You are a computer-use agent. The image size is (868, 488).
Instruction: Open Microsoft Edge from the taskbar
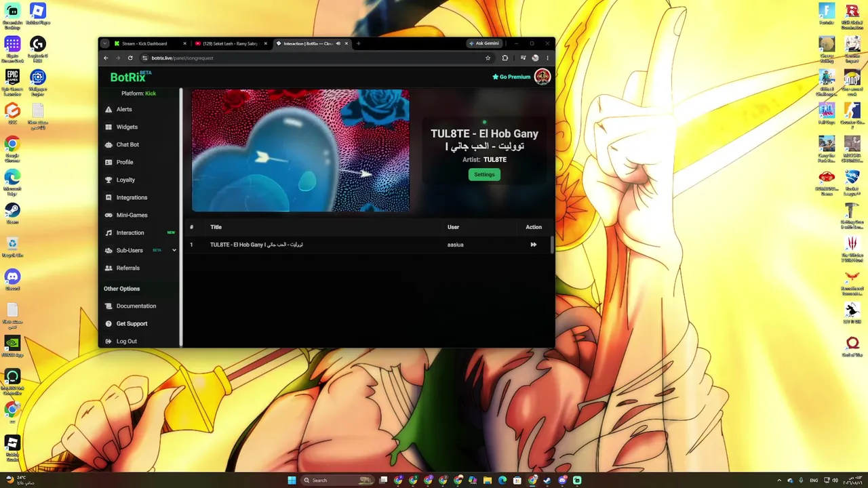pyautogui.click(x=502, y=481)
